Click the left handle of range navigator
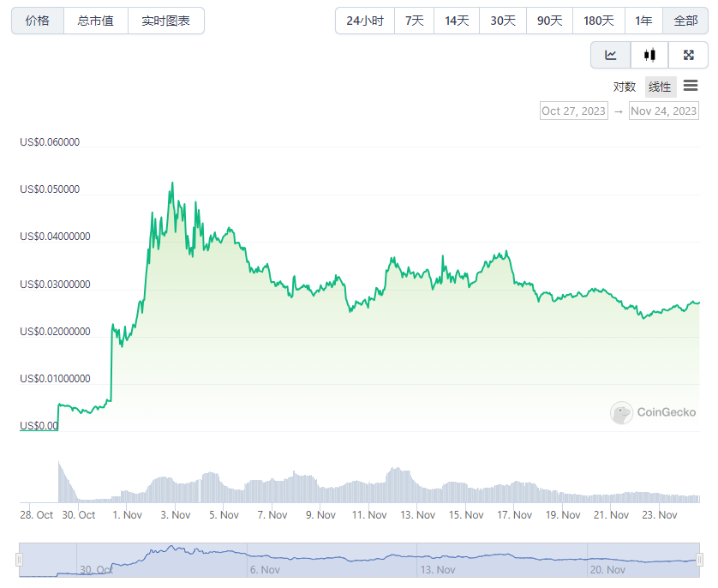The image size is (718, 588). pyautogui.click(x=19, y=560)
